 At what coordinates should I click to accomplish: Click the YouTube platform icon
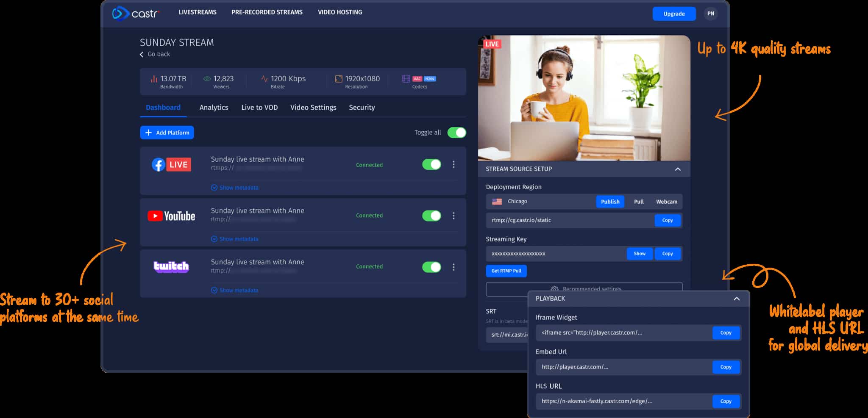coord(172,216)
